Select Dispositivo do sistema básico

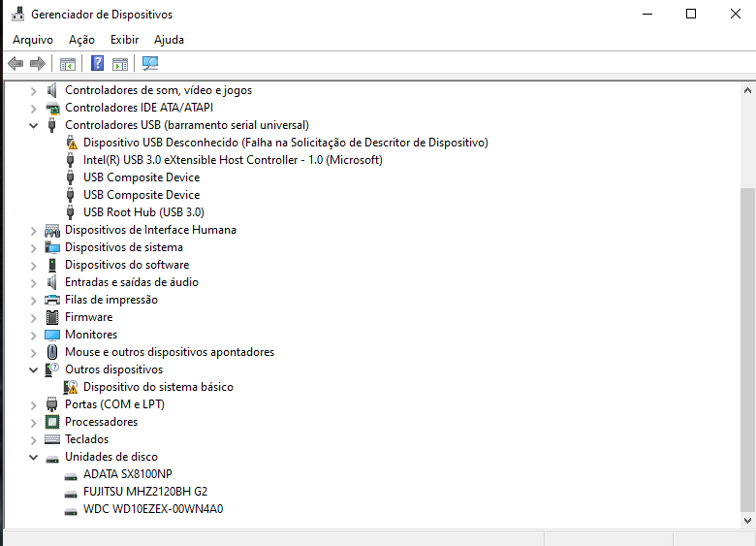[x=158, y=387]
